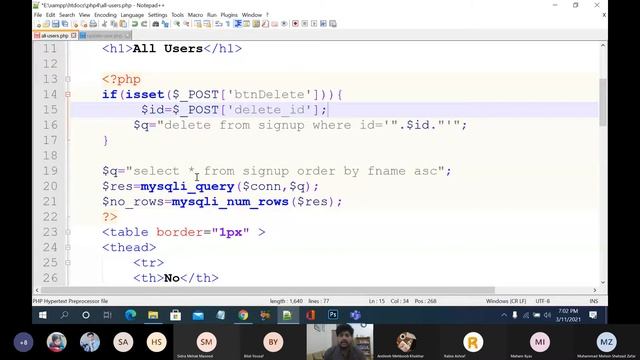This screenshot has height=360, width=640.
Task: Open the Replace dialog toolbar icon
Action: click(165, 24)
